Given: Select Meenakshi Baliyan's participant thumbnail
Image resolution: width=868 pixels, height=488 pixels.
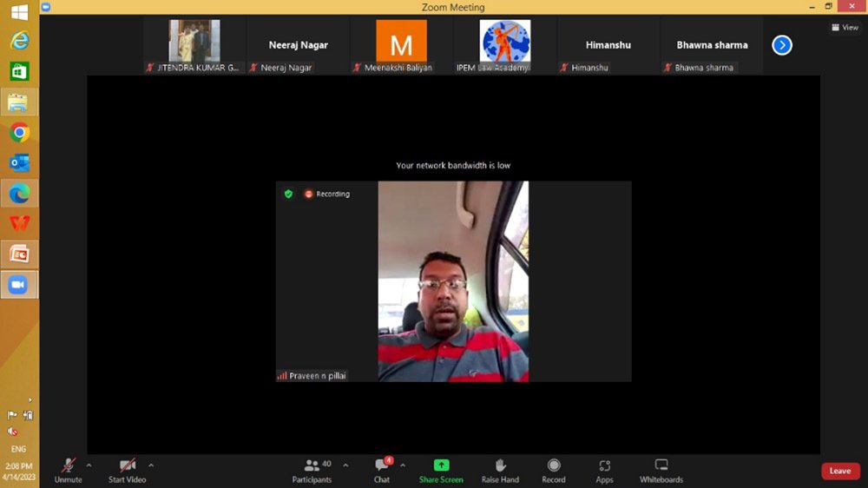Looking at the screenshot, I should [x=401, y=45].
